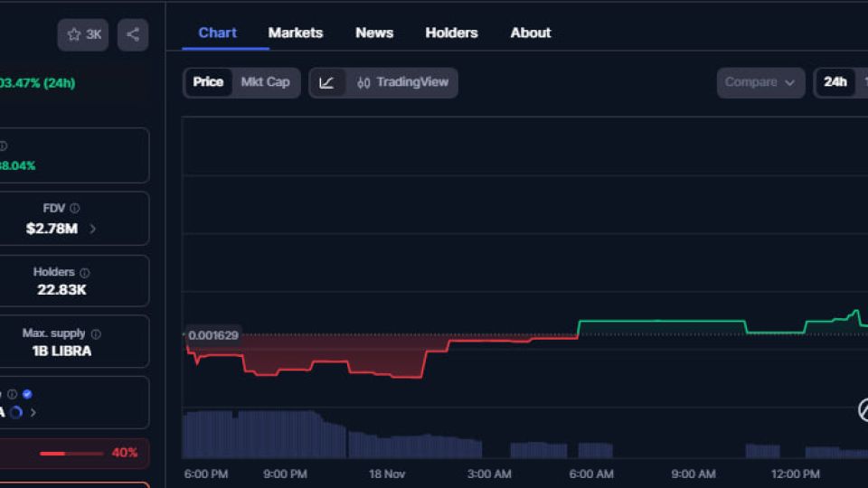Click the info icon next to FDV

coord(75,209)
